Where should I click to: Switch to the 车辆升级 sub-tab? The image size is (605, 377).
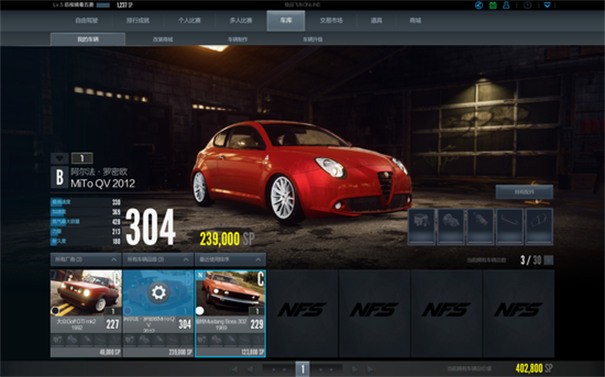313,39
